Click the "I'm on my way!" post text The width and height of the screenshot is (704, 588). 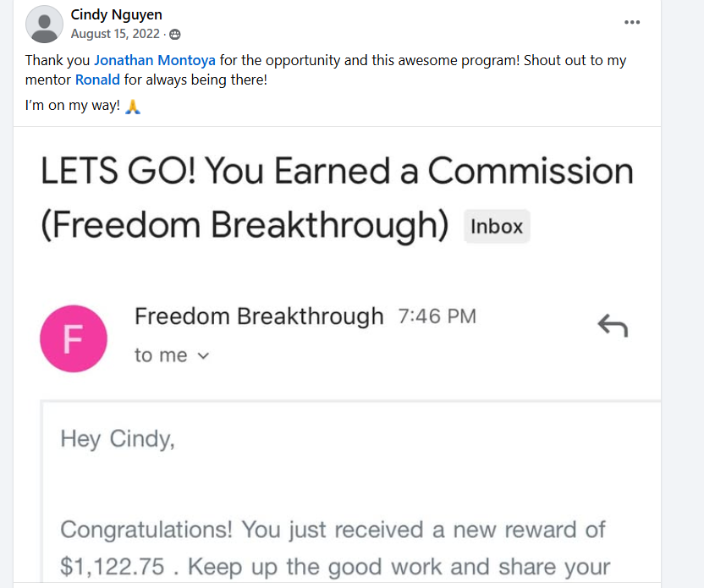tap(73, 107)
